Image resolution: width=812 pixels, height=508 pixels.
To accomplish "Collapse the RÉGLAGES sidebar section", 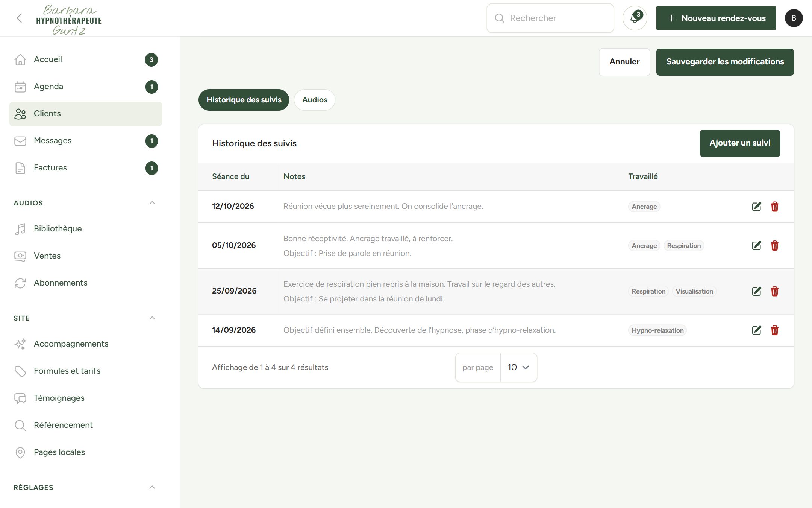I will (x=152, y=487).
